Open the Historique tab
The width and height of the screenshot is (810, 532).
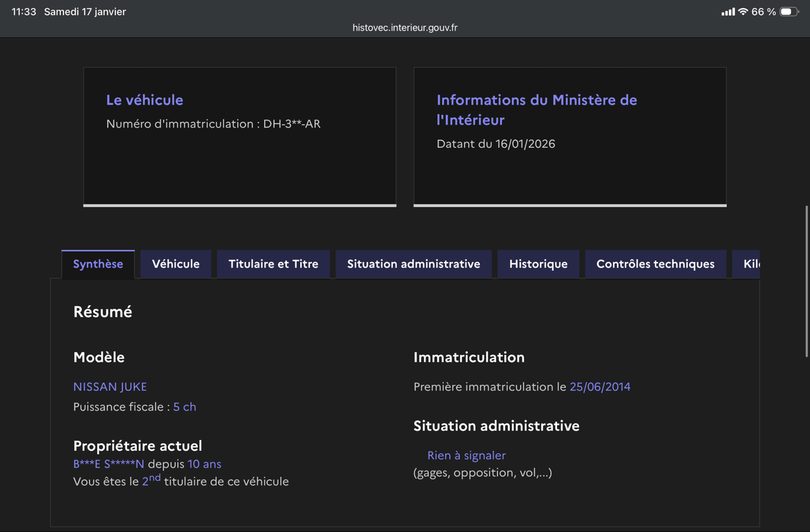click(x=538, y=264)
